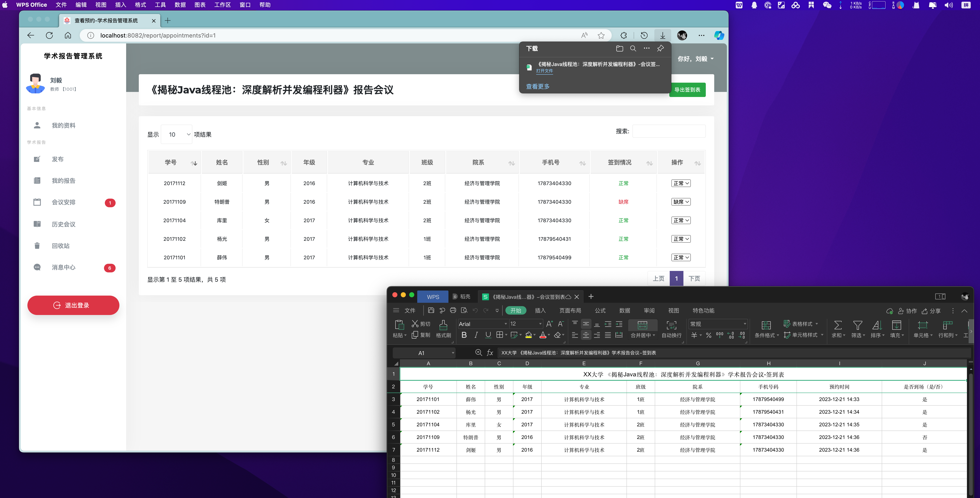The width and height of the screenshot is (980, 498).
Task: Click the conditional formatting (条件格式) icon
Action: pyautogui.click(x=766, y=325)
